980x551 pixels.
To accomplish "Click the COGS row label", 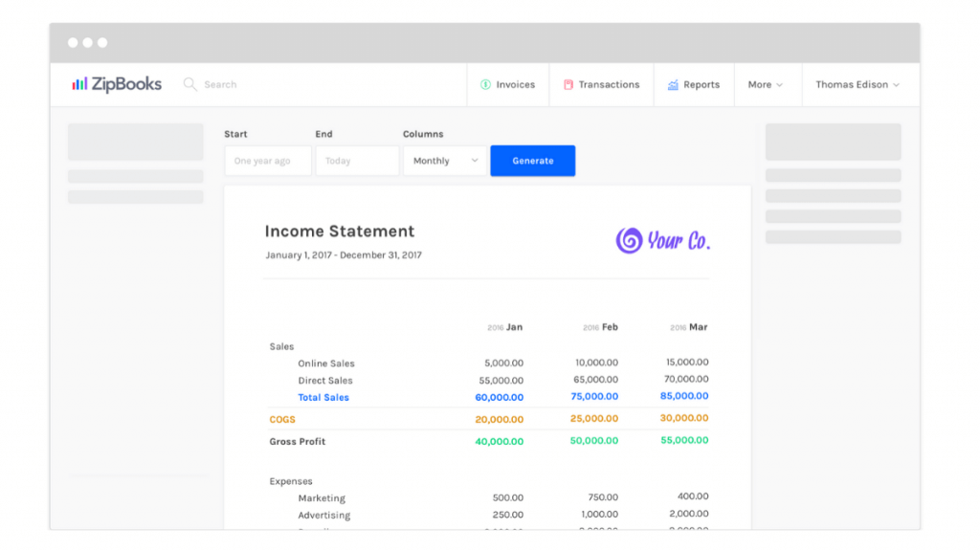I will coord(282,419).
